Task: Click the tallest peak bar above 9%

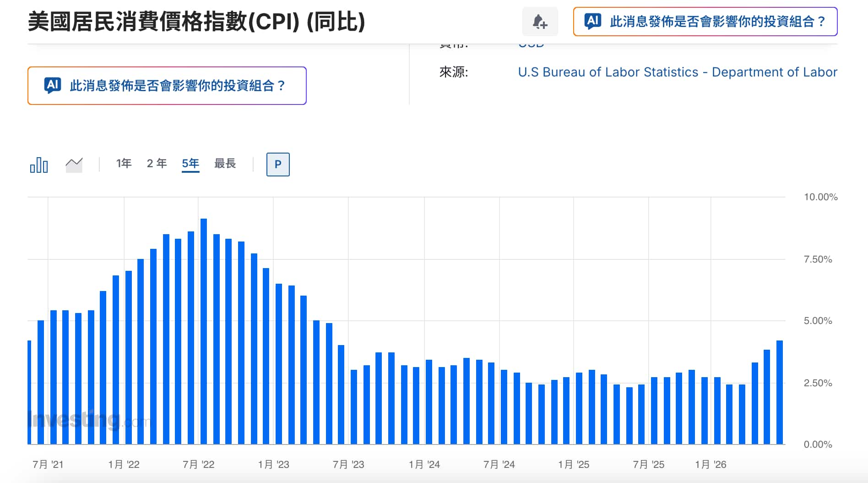Action: tap(204, 332)
